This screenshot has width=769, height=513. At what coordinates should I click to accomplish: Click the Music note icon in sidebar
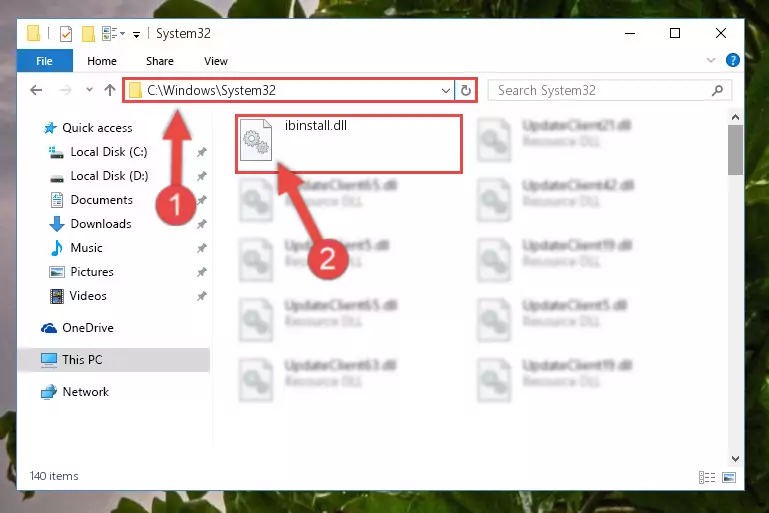pos(57,248)
